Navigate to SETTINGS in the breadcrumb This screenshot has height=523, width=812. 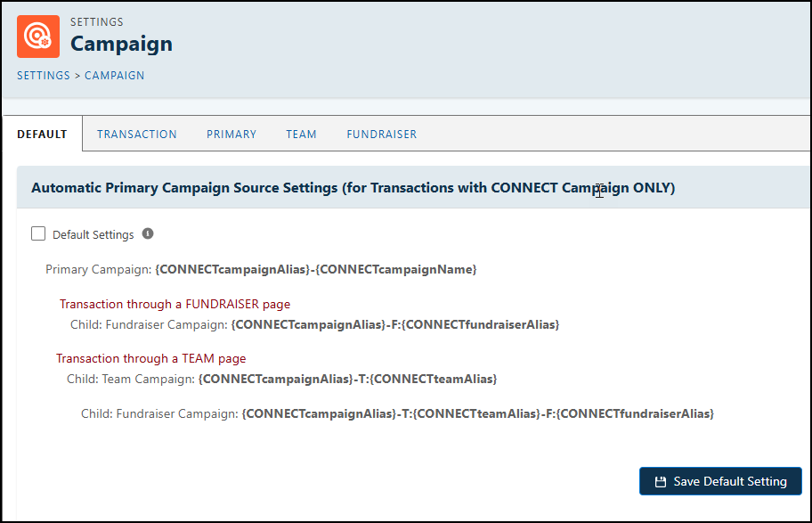click(43, 76)
